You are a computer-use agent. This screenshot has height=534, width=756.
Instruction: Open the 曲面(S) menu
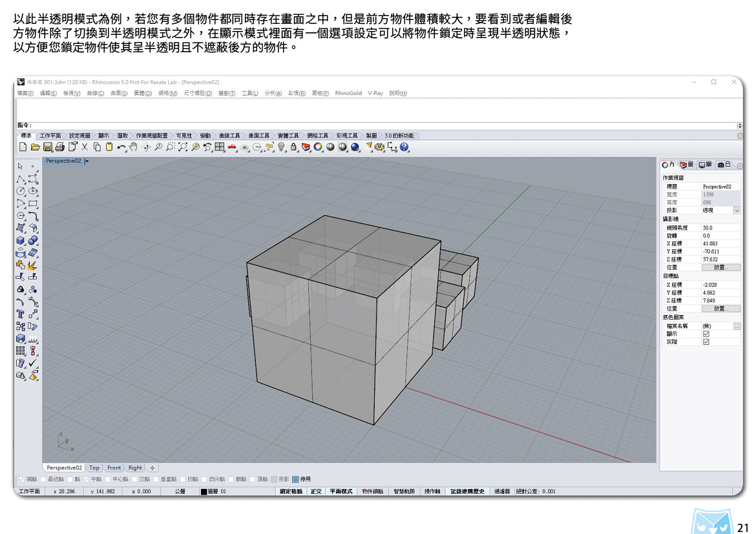click(119, 94)
